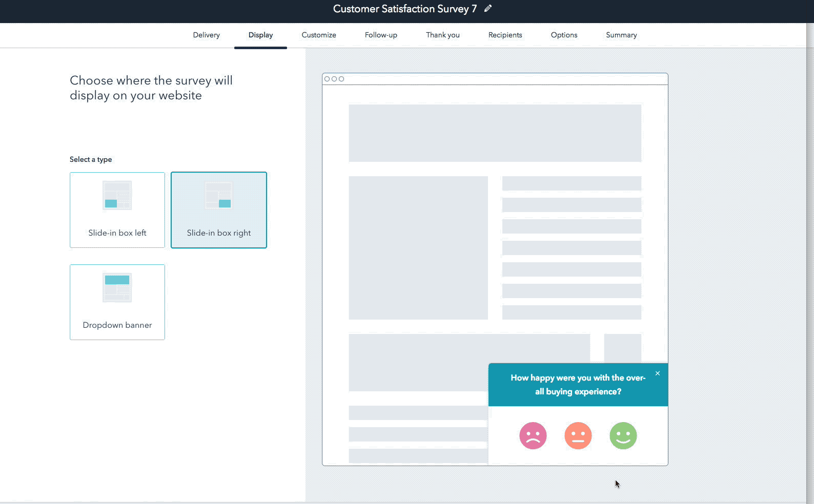Image resolution: width=814 pixels, height=504 pixels.
Task: Click the Customer Satisfaction Survey 7 title
Action: [x=404, y=9]
